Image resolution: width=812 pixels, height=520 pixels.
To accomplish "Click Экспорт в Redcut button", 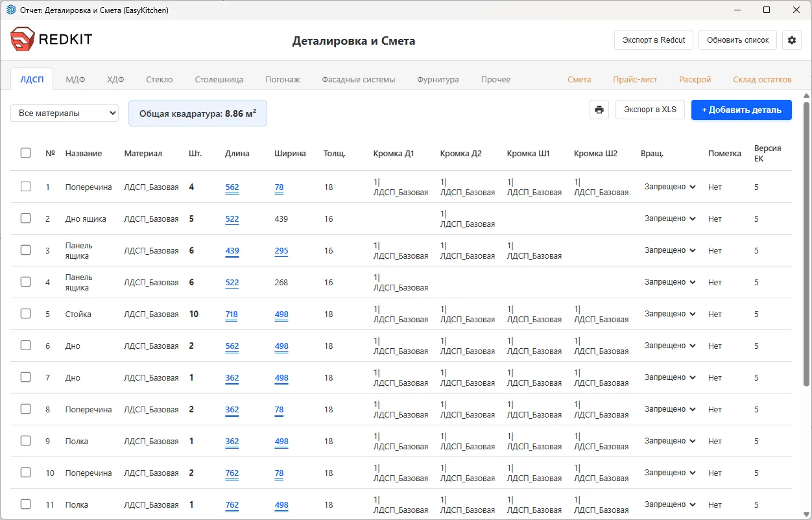I will point(654,40).
